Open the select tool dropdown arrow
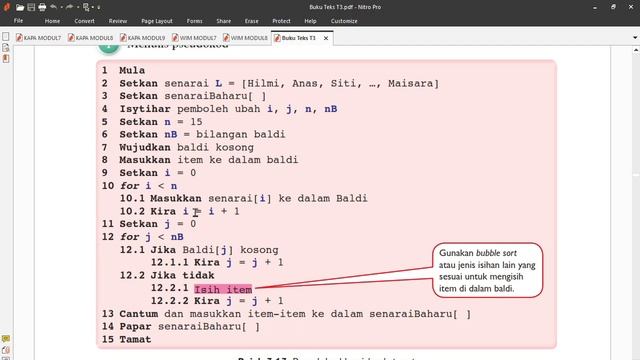This screenshot has width=640, height=360. tap(93, 7)
